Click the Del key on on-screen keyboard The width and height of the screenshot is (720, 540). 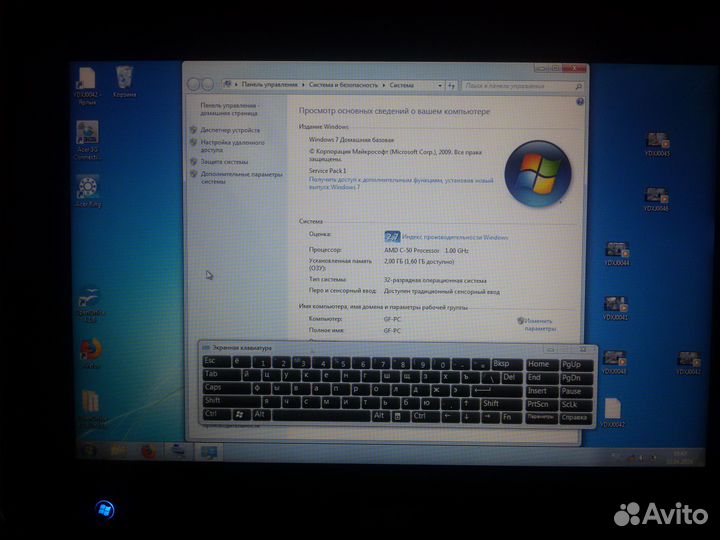click(x=511, y=377)
